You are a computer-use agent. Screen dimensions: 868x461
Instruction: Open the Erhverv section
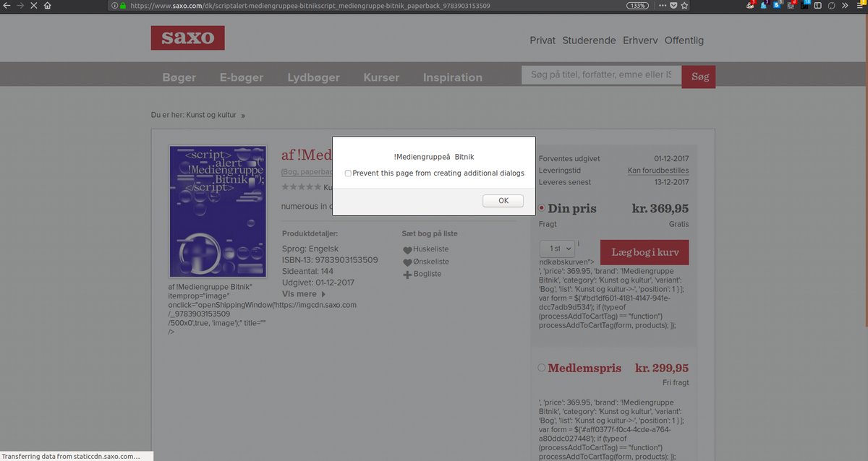coord(640,40)
